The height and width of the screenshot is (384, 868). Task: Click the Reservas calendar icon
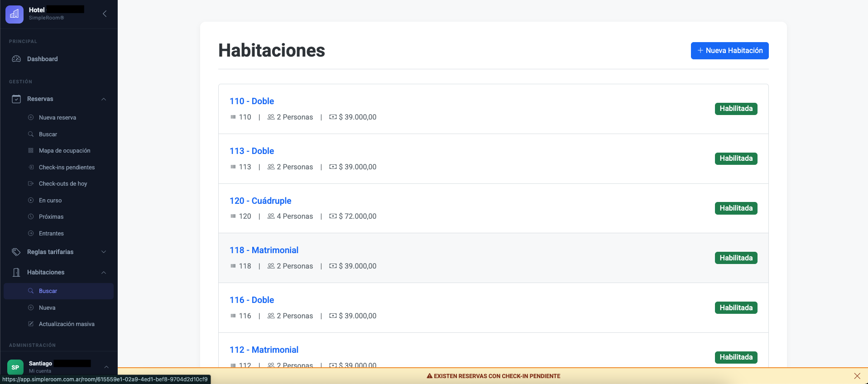(16, 99)
